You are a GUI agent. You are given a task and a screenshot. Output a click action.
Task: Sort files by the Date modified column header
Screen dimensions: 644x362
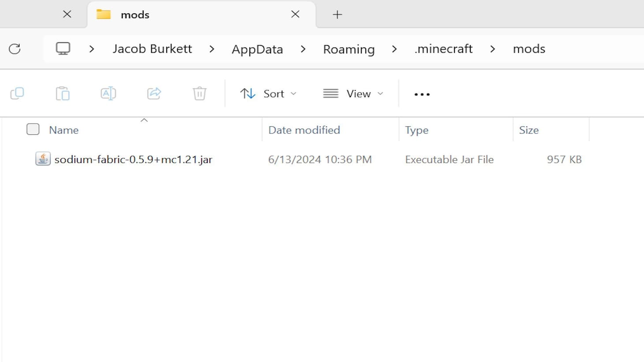[304, 130]
